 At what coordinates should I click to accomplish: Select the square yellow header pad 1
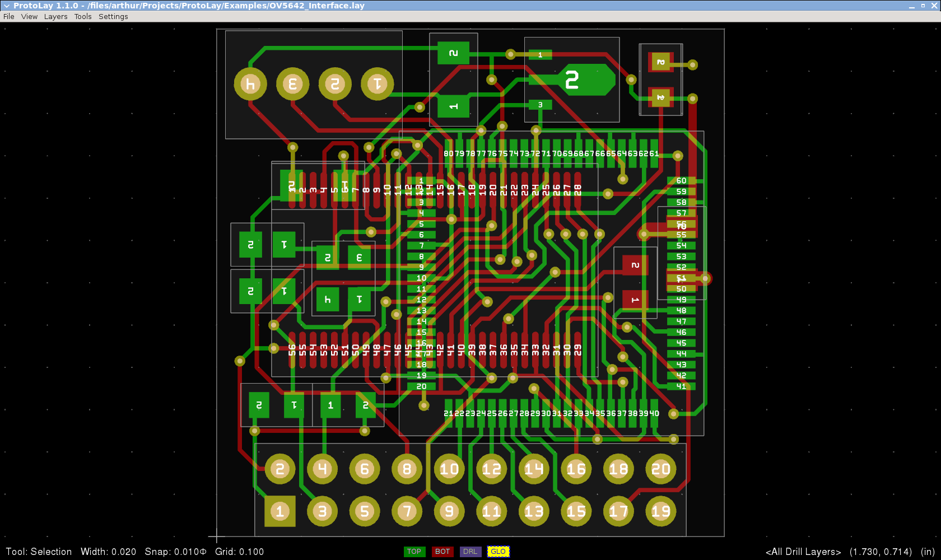[x=280, y=511]
